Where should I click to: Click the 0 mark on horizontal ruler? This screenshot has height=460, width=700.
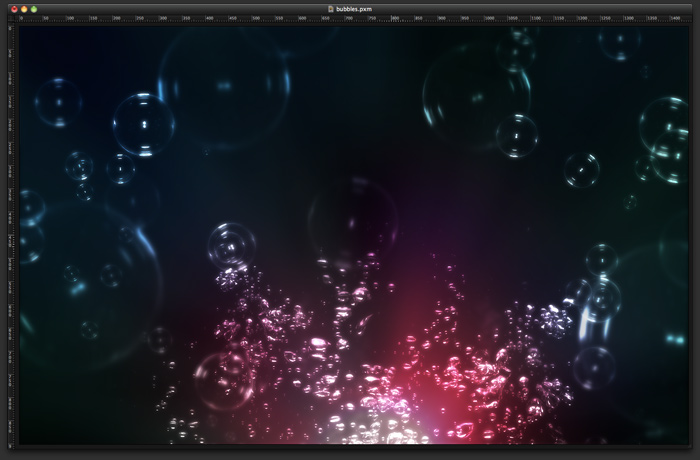(x=21, y=19)
